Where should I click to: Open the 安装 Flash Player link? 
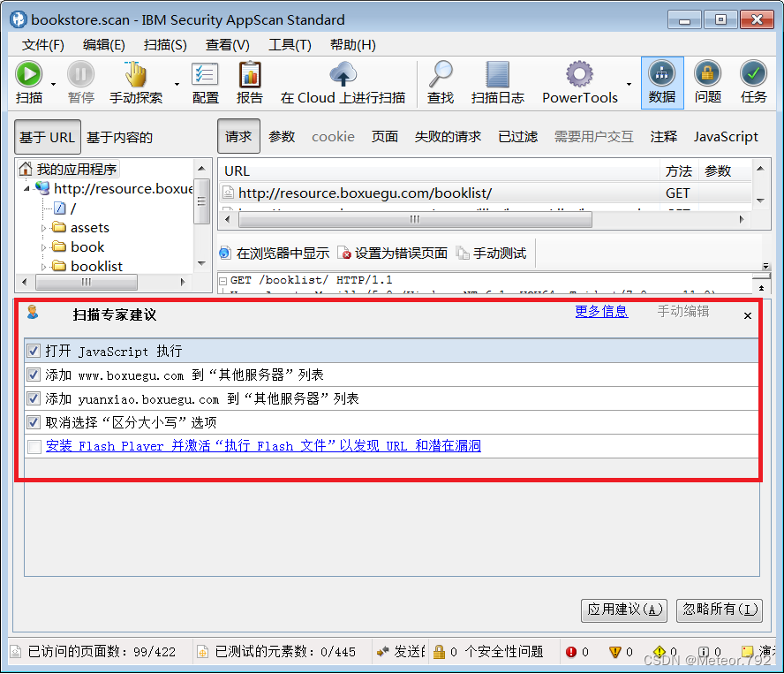point(263,446)
